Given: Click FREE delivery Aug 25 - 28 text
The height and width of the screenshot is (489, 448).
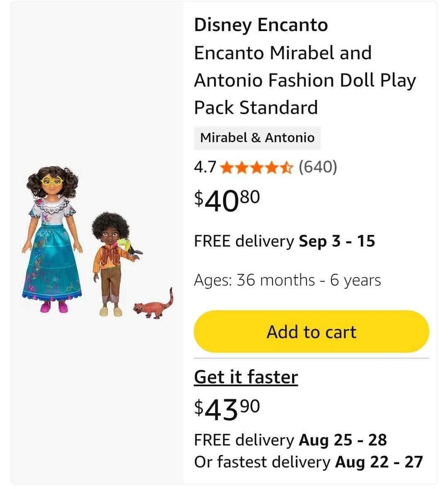Looking at the screenshot, I should click(x=290, y=440).
